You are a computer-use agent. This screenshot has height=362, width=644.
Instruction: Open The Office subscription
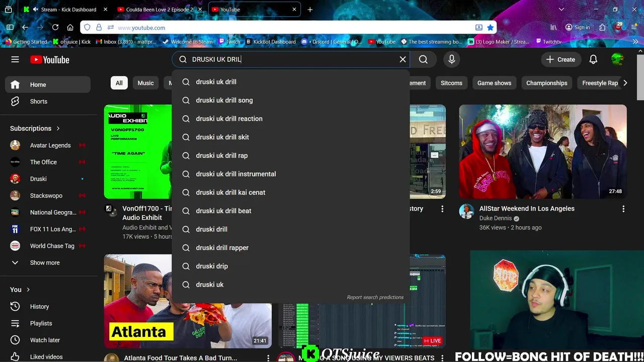tap(48, 162)
